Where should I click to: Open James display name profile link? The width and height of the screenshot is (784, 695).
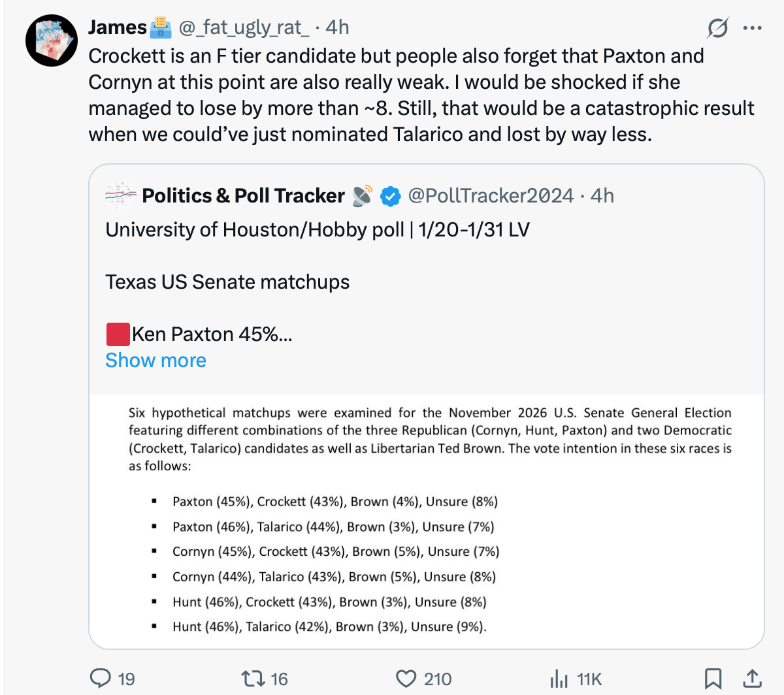(118, 27)
